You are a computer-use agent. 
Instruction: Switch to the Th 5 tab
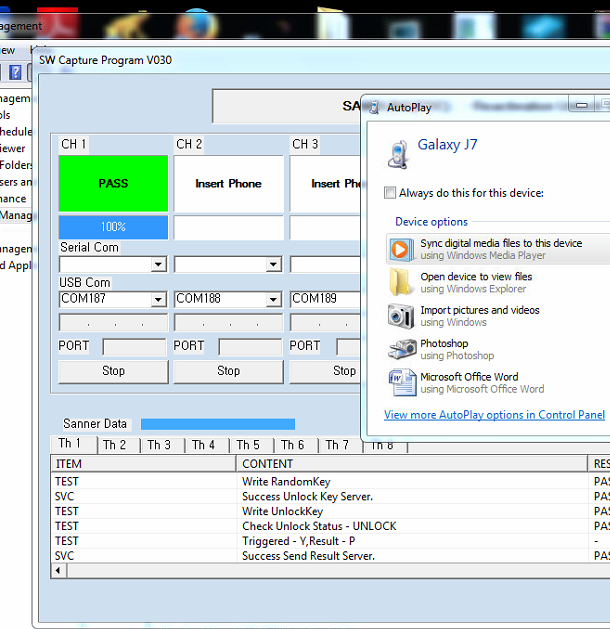(x=248, y=445)
